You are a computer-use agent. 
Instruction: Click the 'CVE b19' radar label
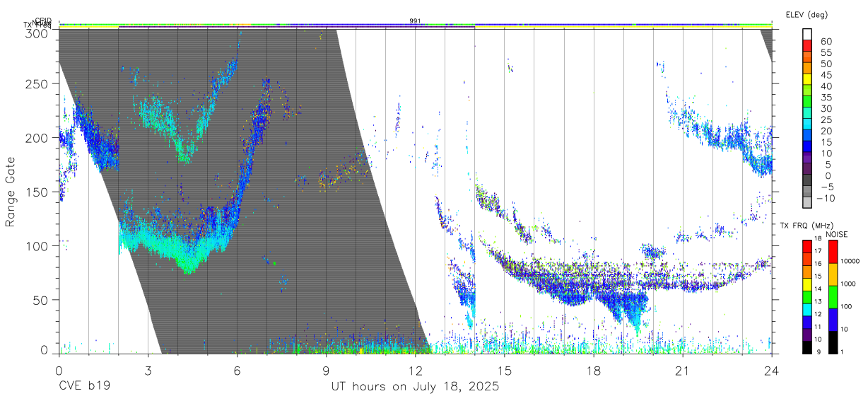click(84, 387)
